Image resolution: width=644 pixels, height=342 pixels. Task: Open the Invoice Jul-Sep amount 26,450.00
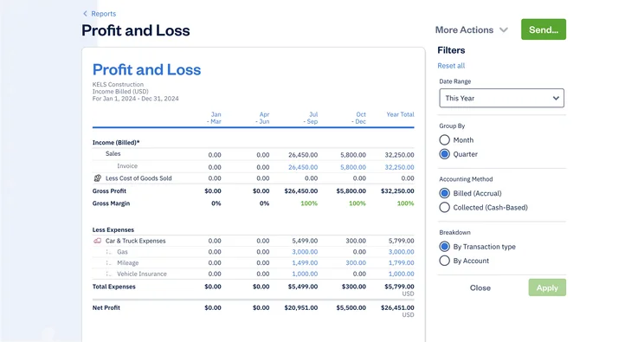tap(303, 167)
